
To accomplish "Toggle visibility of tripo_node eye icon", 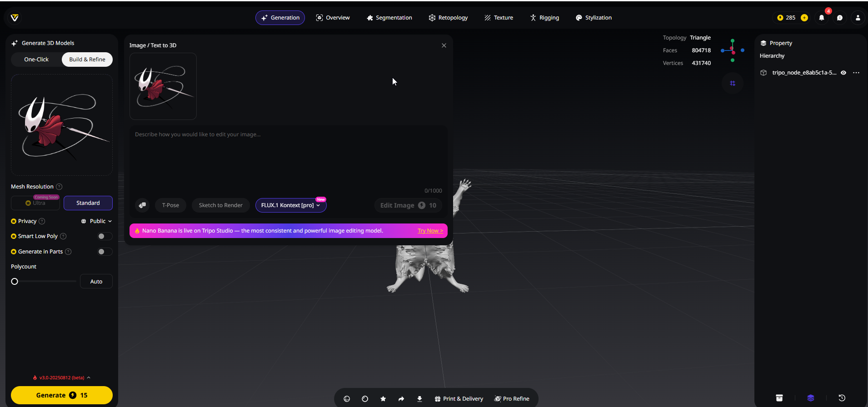I will pos(843,73).
